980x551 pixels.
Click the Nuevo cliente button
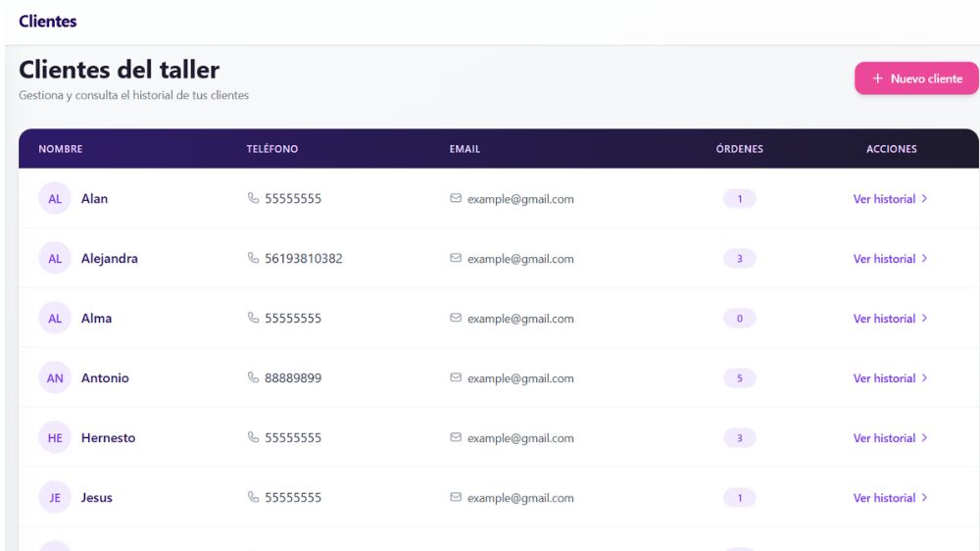916,78
